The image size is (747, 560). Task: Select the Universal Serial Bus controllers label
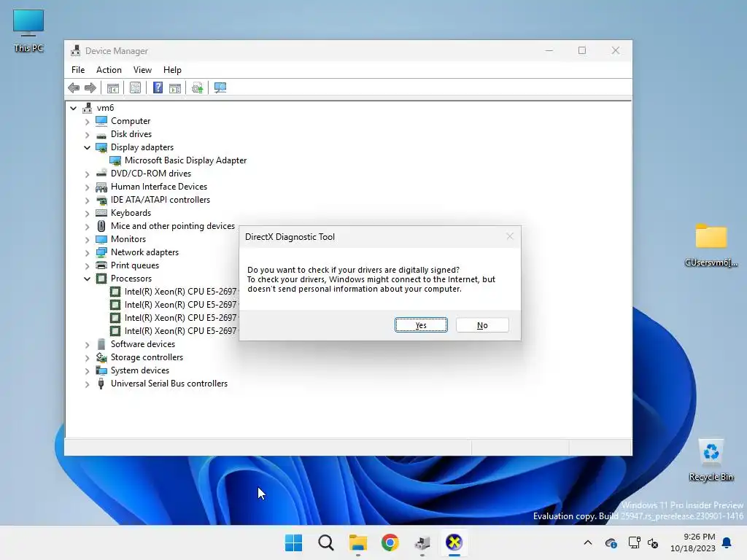[x=169, y=384]
